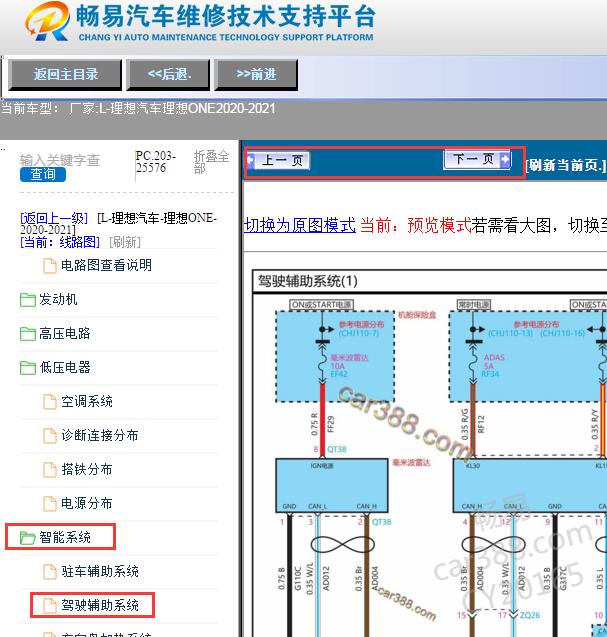Click the 预览模式 status text
Image resolution: width=607 pixels, height=637 pixels.
coord(439,225)
